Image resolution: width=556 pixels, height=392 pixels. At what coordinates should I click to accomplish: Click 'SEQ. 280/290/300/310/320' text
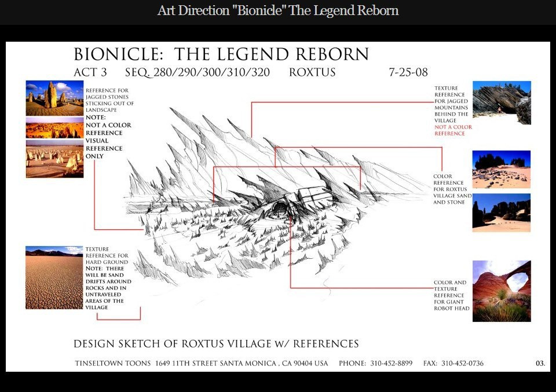[x=197, y=72]
